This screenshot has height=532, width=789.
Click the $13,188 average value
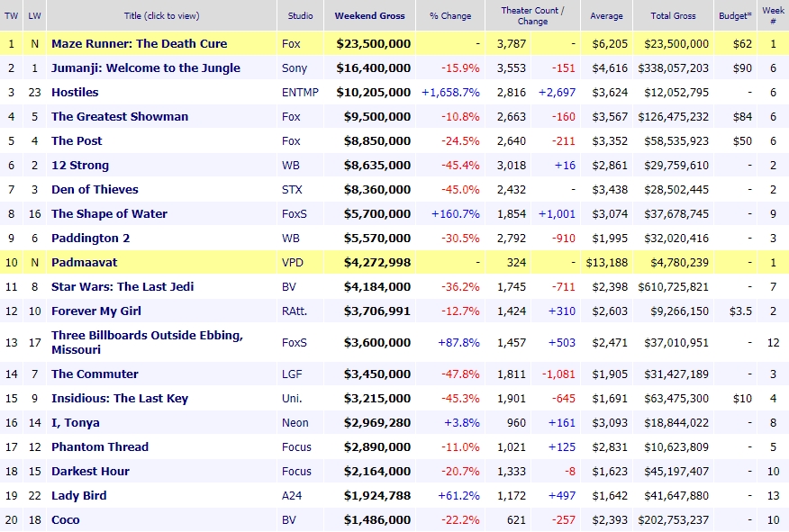[607, 263]
